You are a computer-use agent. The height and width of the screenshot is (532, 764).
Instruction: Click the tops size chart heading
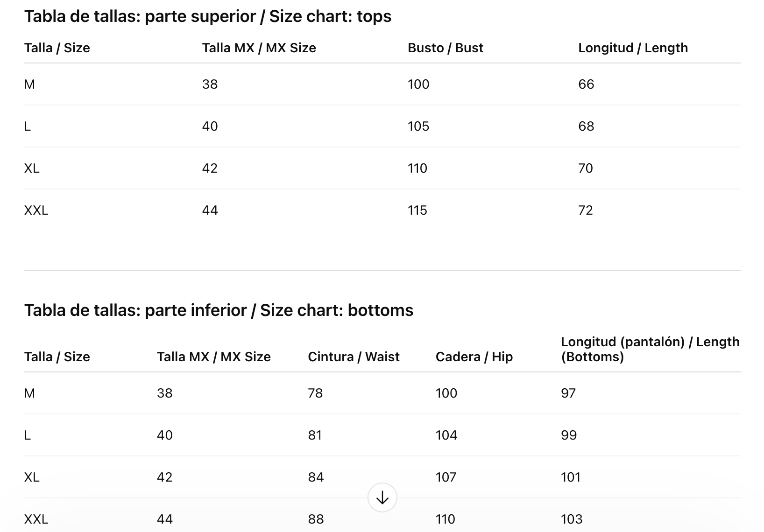click(208, 16)
